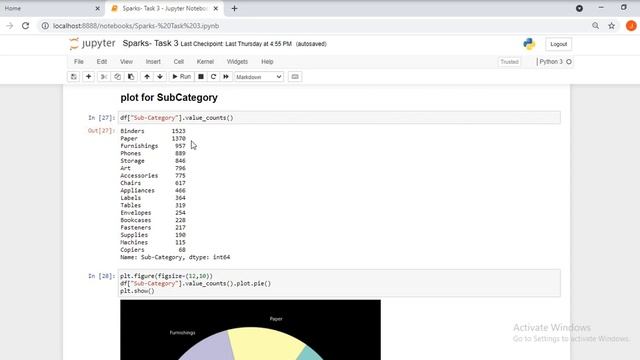Run the selected cell
Screen dimensions: 640x360
[182, 77]
